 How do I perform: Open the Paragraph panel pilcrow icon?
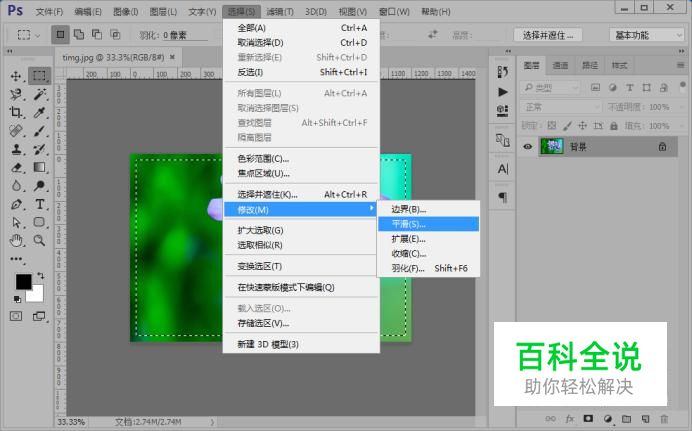tap(502, 197)
